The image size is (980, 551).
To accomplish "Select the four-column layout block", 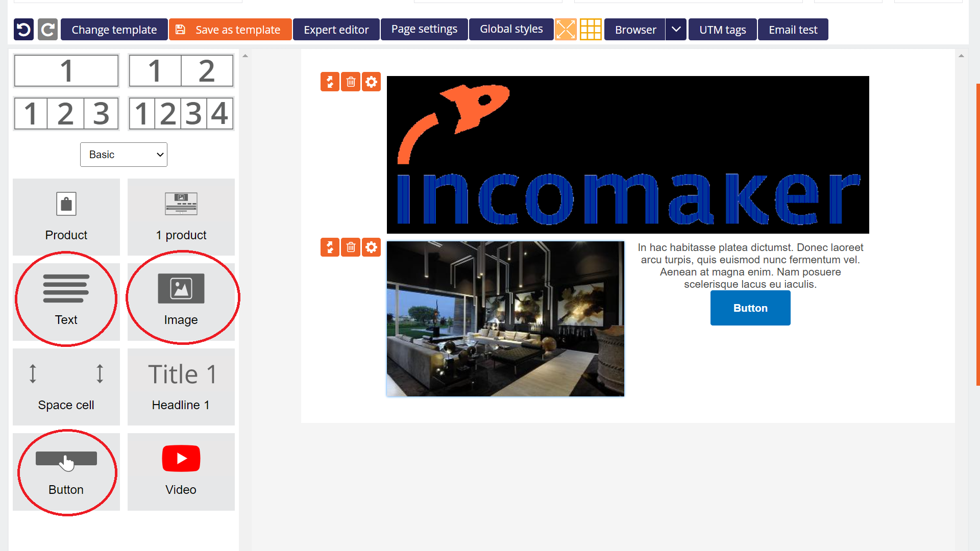I will point(181,113).
